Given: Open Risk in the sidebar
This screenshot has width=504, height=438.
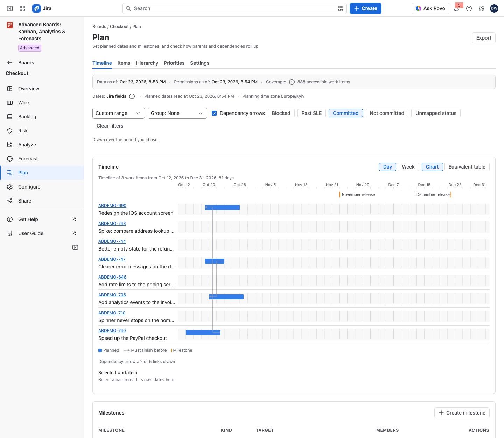Looking at the screenshot, I should [42, 131].
